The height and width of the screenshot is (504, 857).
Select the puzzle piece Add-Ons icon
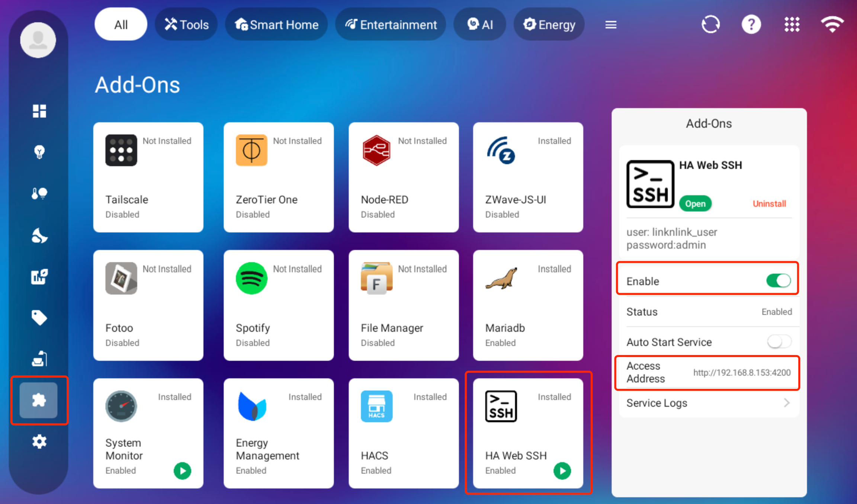(x=39, y=400)
